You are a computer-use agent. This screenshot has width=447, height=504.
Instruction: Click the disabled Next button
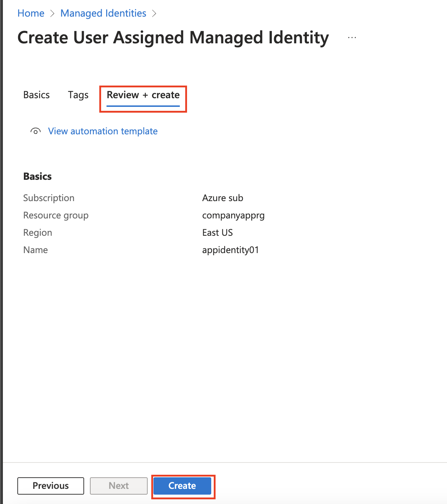click(x=119, y=486)
